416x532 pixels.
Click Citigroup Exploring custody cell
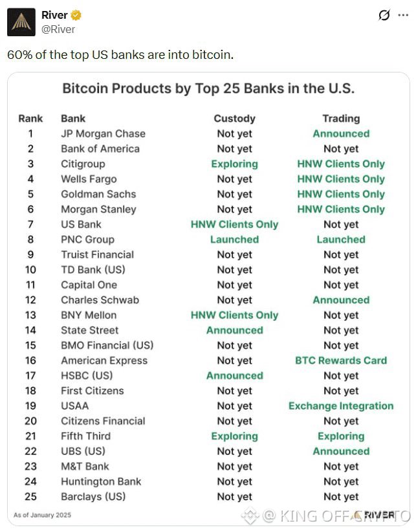pos(234,164)
